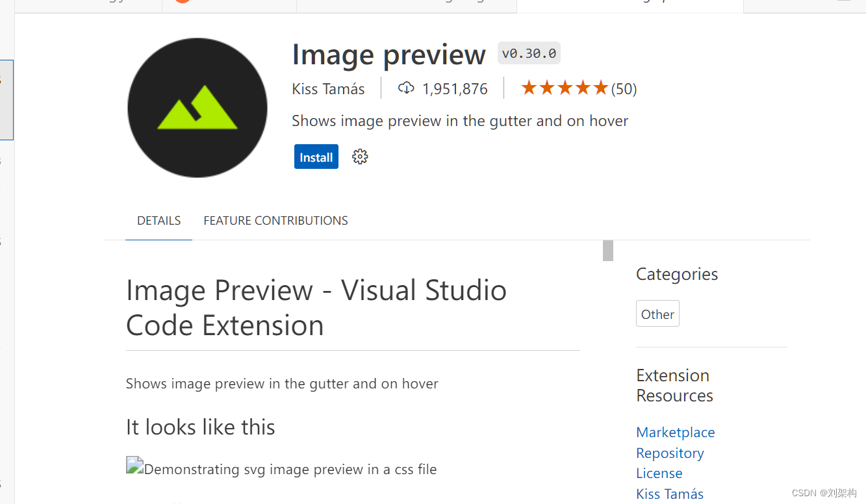Click the details pane scrollbar thumb
This screenshot has width=866, height=504.
click(x=608, y=251)
